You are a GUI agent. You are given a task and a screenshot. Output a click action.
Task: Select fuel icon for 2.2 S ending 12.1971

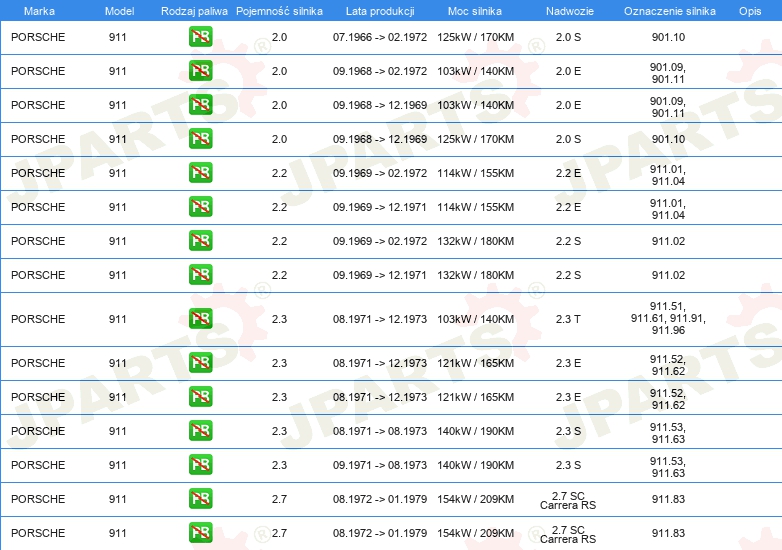pyautogui.click(x=200, y=275)
